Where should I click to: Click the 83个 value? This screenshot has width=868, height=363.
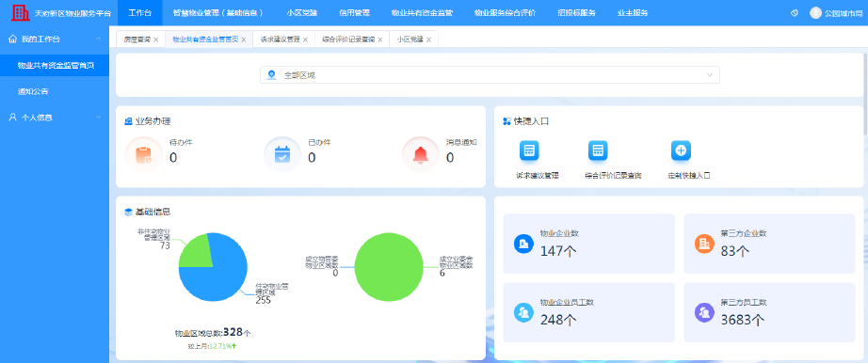(735, 251)
